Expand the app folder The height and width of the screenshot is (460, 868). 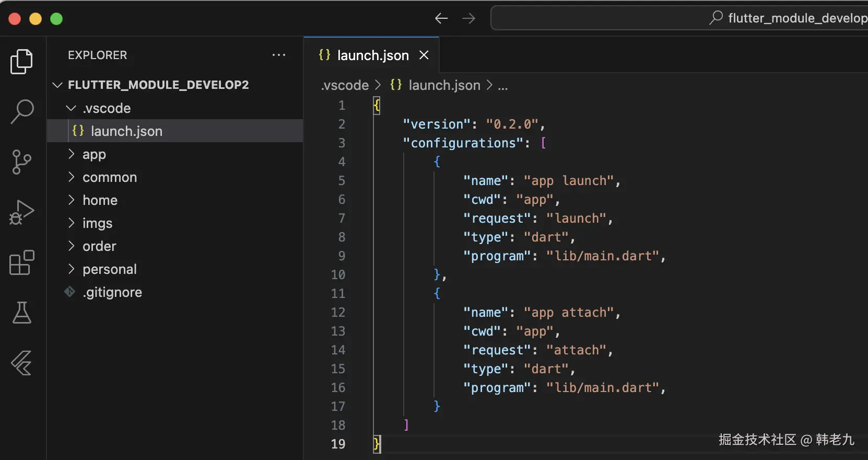click(x=94, y=154)
